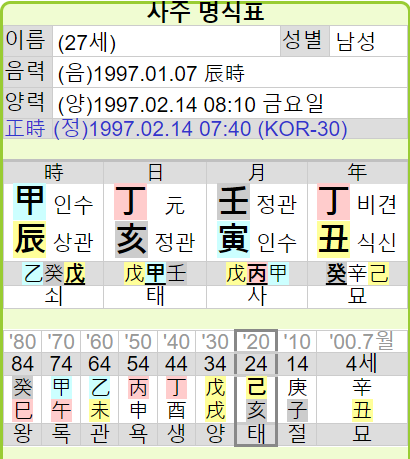Click the 정관 label next to 壬
The image size is (410, 459).
click(277, 205)
